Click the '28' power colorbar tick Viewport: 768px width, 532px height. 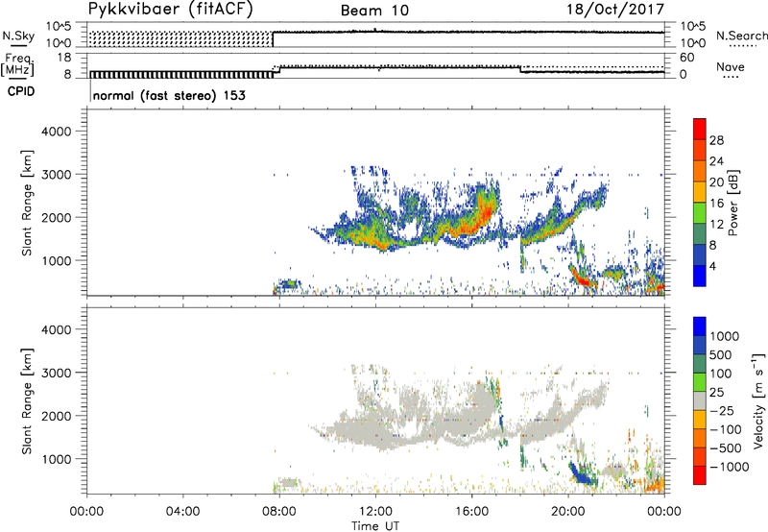pyautogui.click(x=716, y=140)
